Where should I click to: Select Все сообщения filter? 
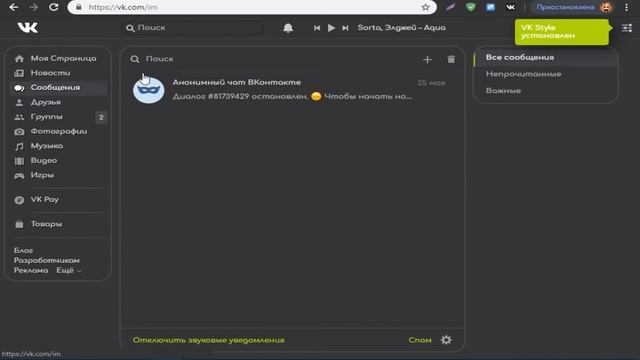546,58
